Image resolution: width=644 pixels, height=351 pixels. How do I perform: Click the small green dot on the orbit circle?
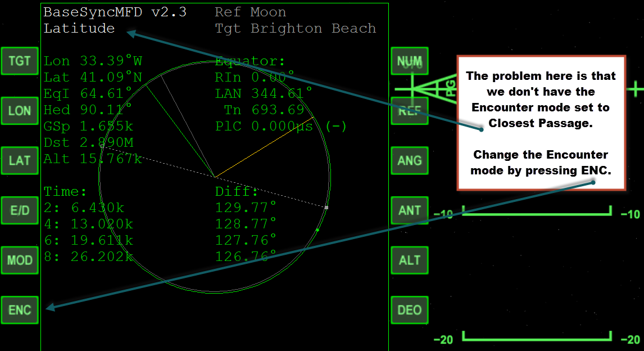pos(318,230)
